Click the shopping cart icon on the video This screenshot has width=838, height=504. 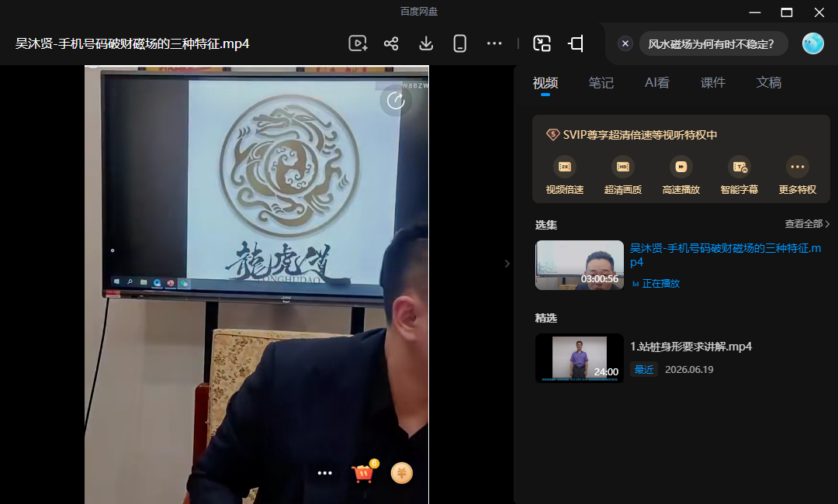[x=364, y=472]
